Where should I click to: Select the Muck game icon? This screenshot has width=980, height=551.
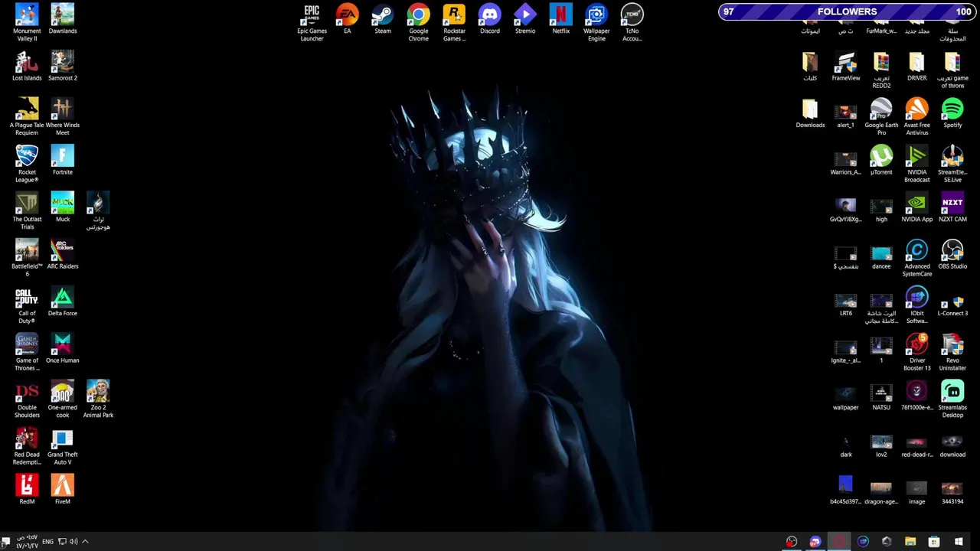click(63, 207)
